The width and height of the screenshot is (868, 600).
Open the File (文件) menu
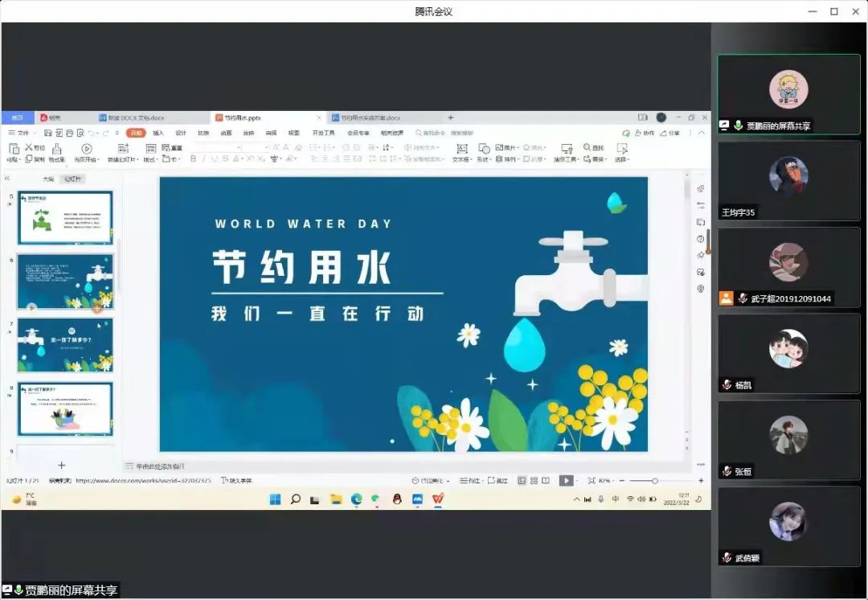(x=18, y=133)
